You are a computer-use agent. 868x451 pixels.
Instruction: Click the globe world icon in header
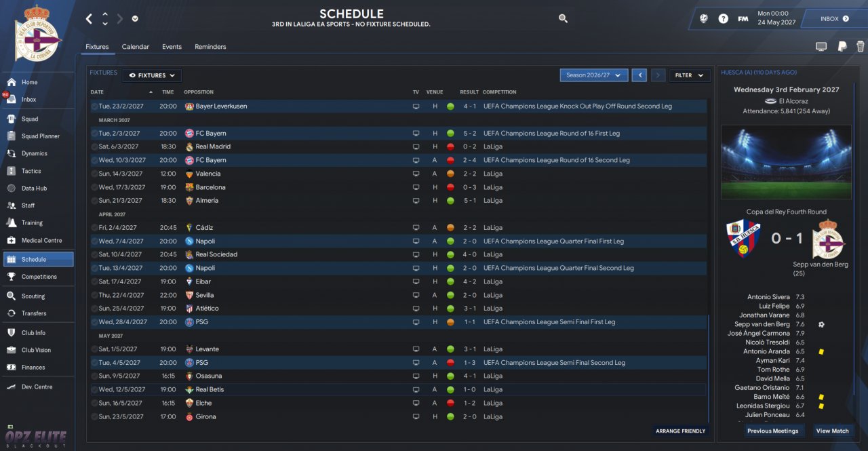pos(704,19)
